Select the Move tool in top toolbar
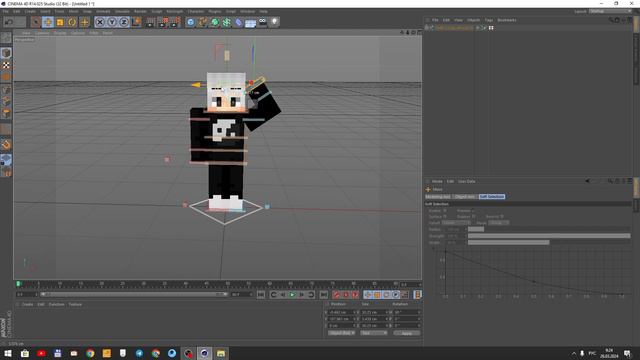 (x=48, y=22)
